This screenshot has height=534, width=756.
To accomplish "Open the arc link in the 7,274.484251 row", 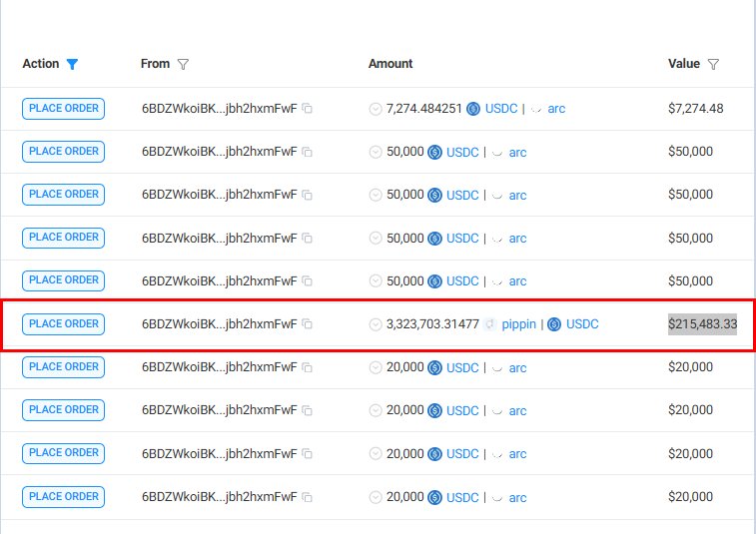I will coord(556,109).
